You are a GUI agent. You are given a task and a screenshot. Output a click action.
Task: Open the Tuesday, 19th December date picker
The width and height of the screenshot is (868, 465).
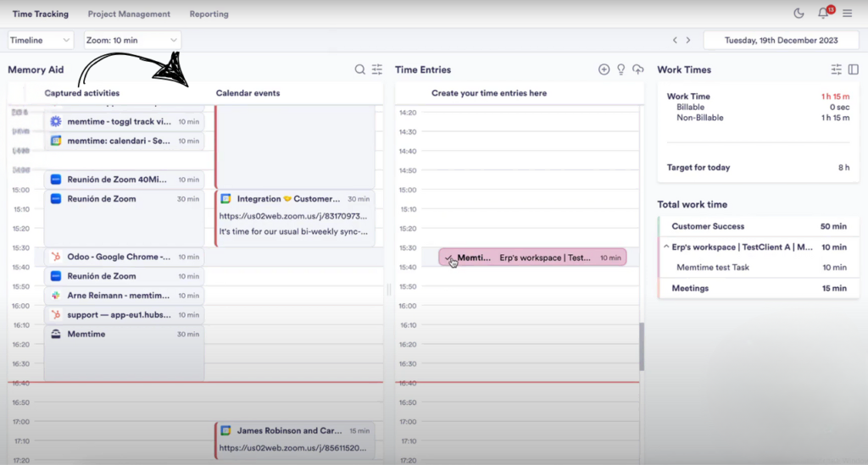point(779,40)
